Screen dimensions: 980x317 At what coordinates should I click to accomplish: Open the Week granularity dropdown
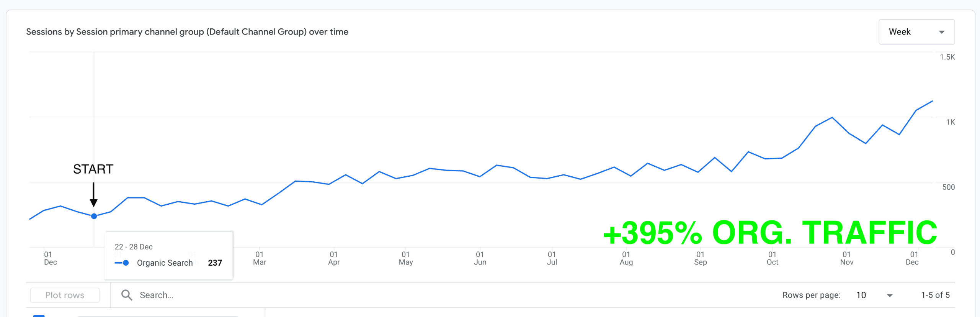click(916, 32)
